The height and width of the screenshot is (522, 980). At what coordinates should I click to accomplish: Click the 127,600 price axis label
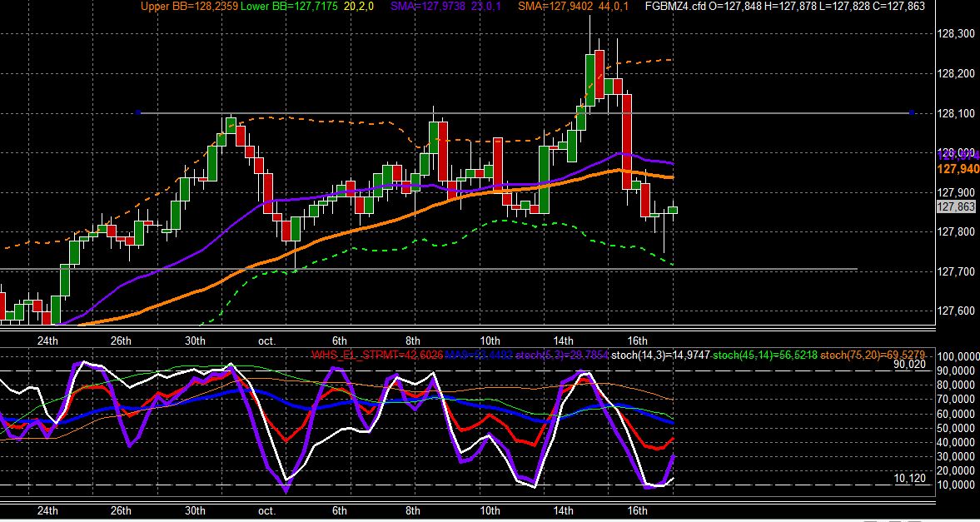coord(956,311)
